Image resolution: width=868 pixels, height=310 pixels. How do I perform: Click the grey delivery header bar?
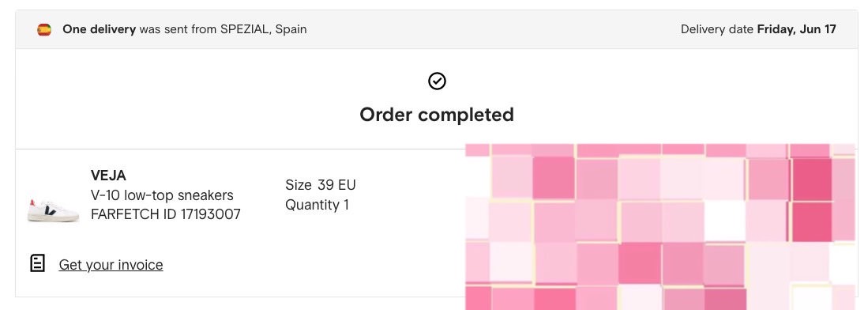coord(437,29)
